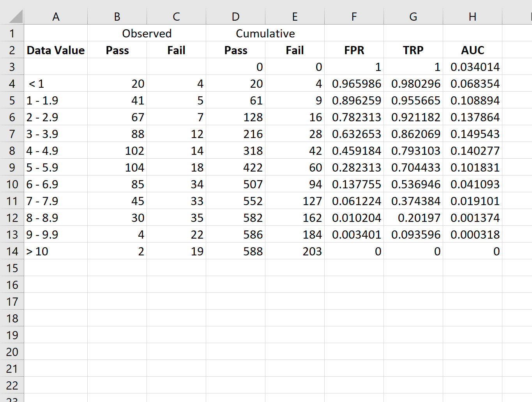Click the select-all corner triangle

pyautogui.click(x=16, y=17)
